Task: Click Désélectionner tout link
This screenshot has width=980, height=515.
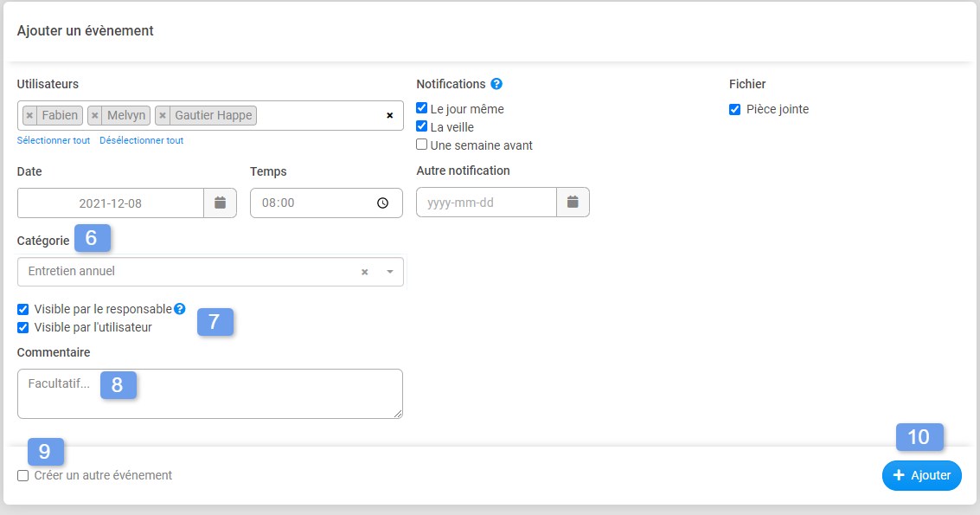Action: click(141, 140)
